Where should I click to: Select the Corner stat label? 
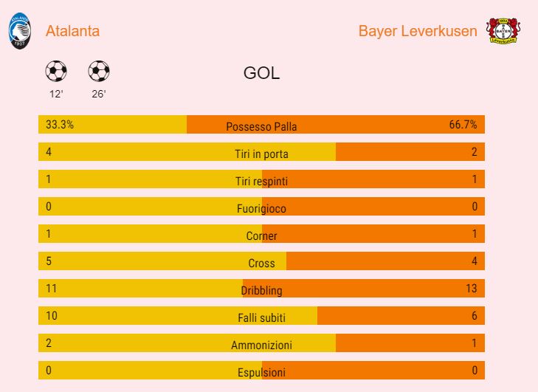261,236
